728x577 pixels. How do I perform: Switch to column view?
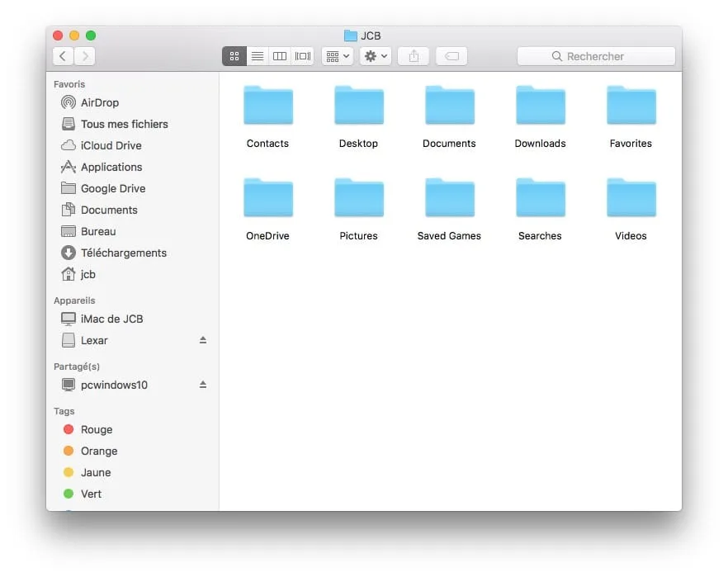tap(280, 56)
